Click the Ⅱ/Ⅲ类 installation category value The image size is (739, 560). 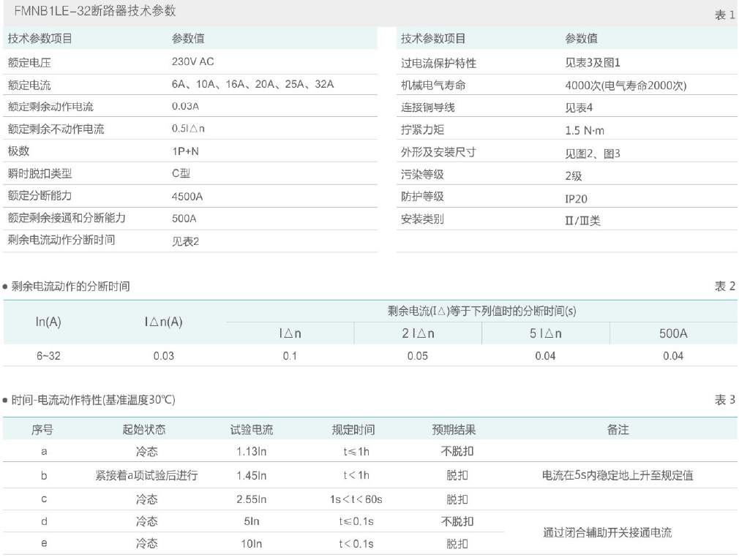582,220
